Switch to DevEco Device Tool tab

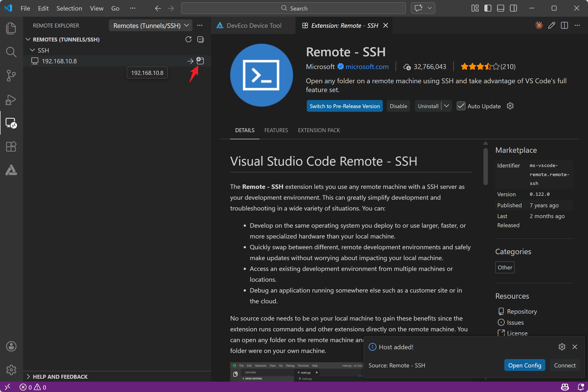tap(253, 26)
